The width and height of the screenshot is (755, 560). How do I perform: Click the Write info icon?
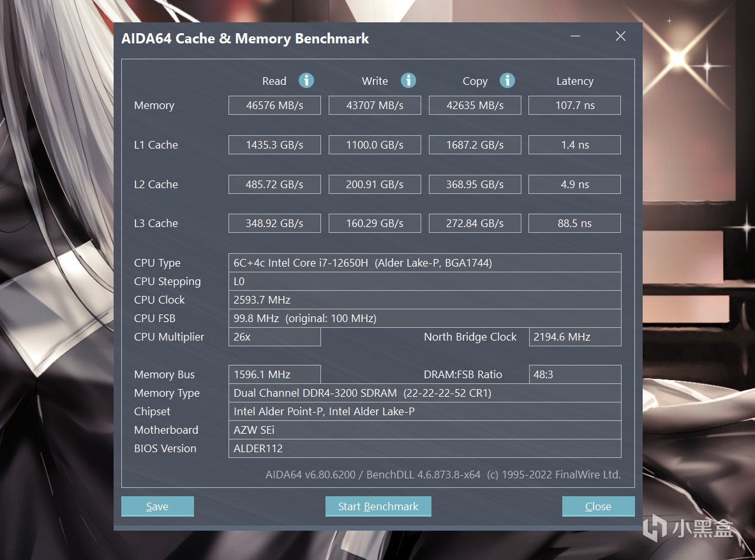[x=408, y=80]
